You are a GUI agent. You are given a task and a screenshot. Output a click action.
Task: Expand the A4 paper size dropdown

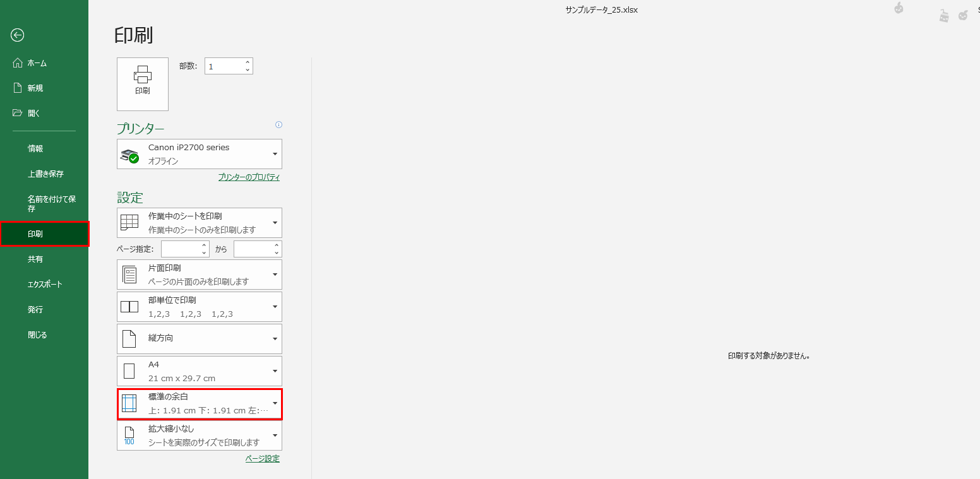(x=275, y=371)
